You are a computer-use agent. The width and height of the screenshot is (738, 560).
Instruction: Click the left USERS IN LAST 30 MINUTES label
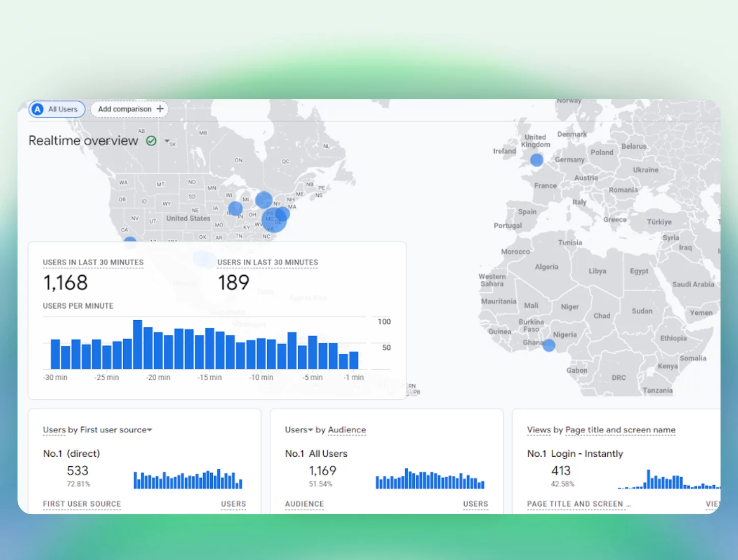(93, 262)
